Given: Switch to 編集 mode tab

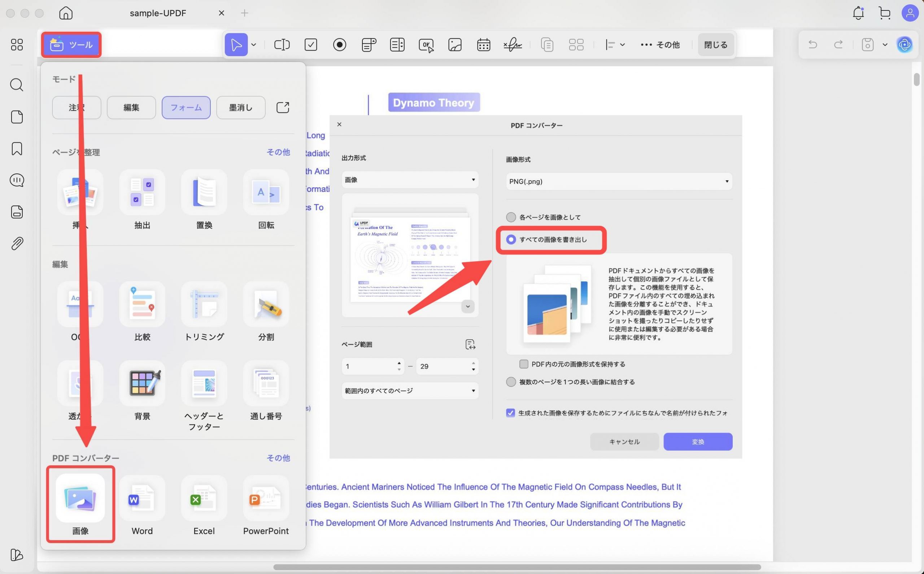Looking at the screenshot, I should pyautogui.click(x=131, y=107).
